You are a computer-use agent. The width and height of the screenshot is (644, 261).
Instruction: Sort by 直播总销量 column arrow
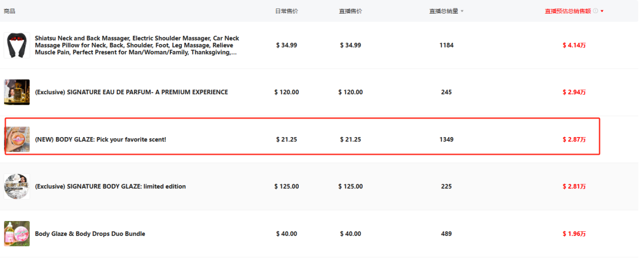point(462,11)
